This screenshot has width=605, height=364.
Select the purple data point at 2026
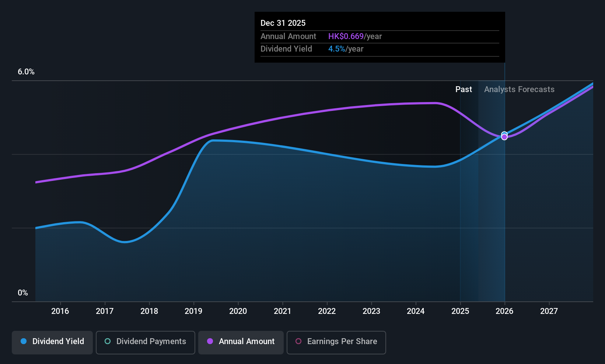504,137
